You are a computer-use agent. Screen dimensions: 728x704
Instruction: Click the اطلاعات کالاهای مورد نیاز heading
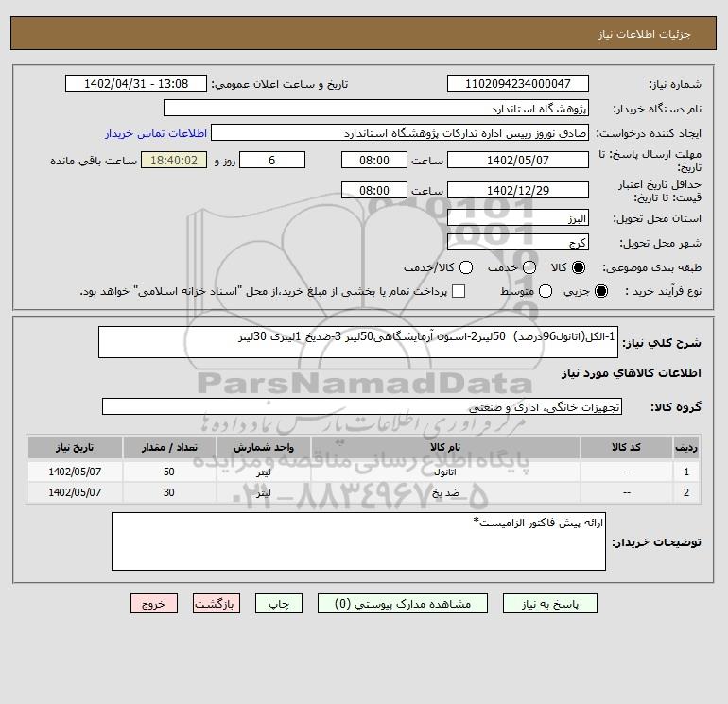pos(632,373)
